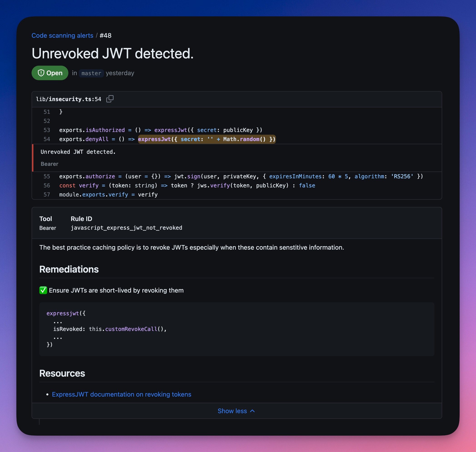
Task: Click the copy file path icon
Action: click(110, 99)
